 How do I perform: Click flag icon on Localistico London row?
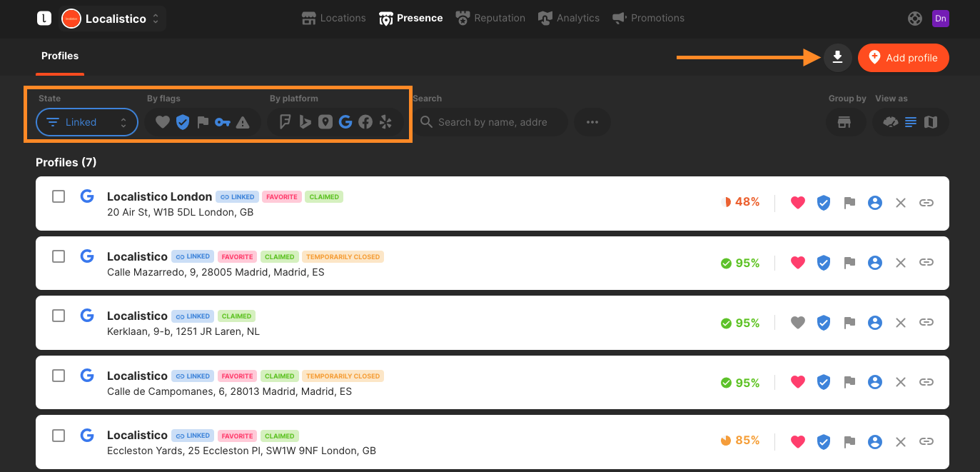pos(849,203)
